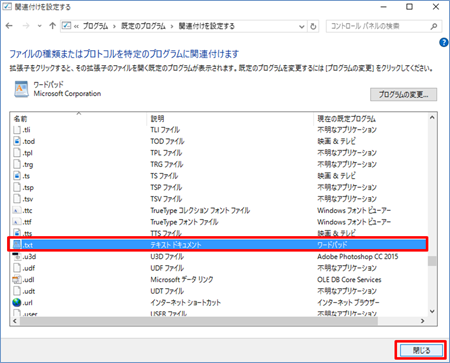Viewport: 450px width, 363px height.
Task: Click TrueType フォント ファイル description
Action: click(x=184, y=222)
